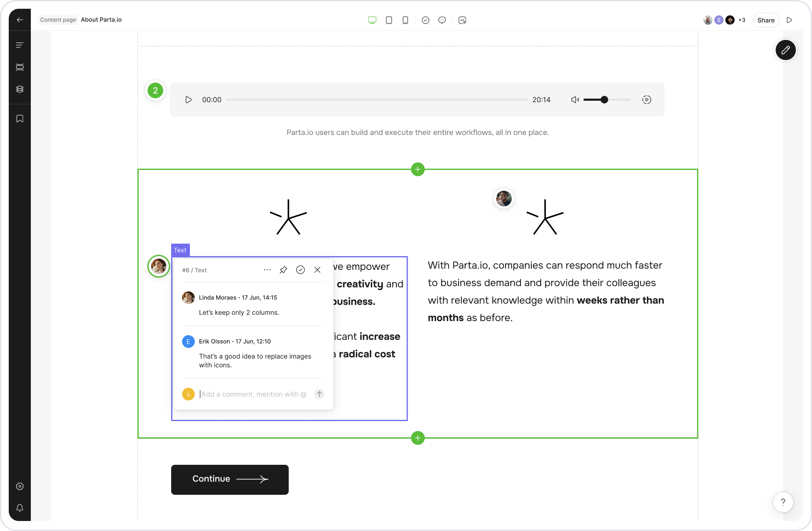Image resolution: width=812 pixels, height=531 pixels.
Task: Open the comments speech bubble in top toolbar
Action: pos(442,20)
